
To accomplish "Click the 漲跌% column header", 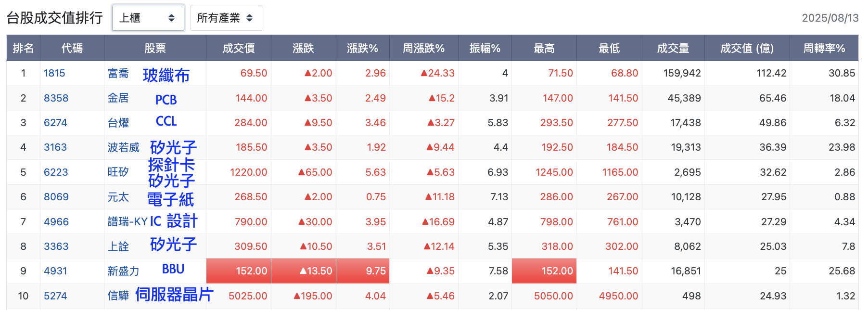I will (x=363, y=48).
